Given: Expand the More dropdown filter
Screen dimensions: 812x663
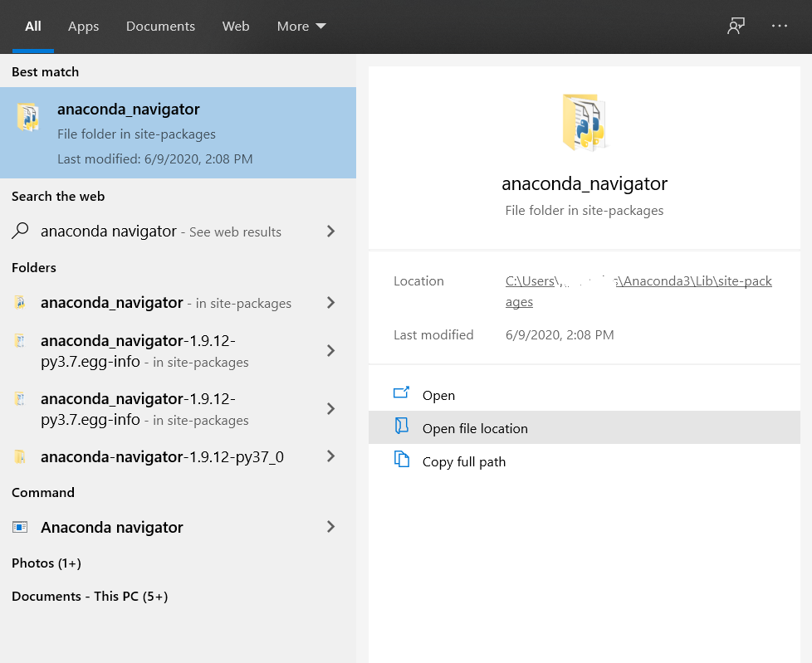Looking at the screenshot, I should tap(301, 27).
